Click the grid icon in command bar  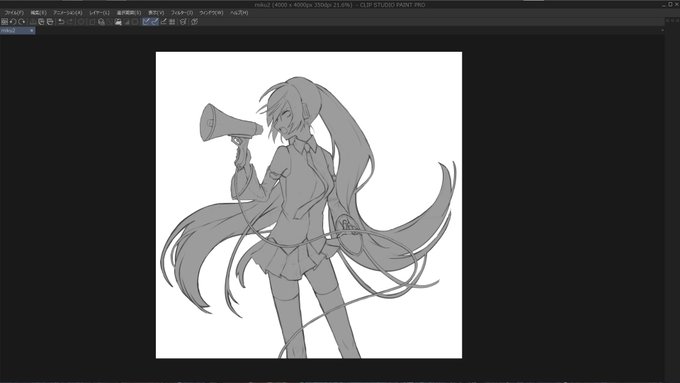point(172,21)
